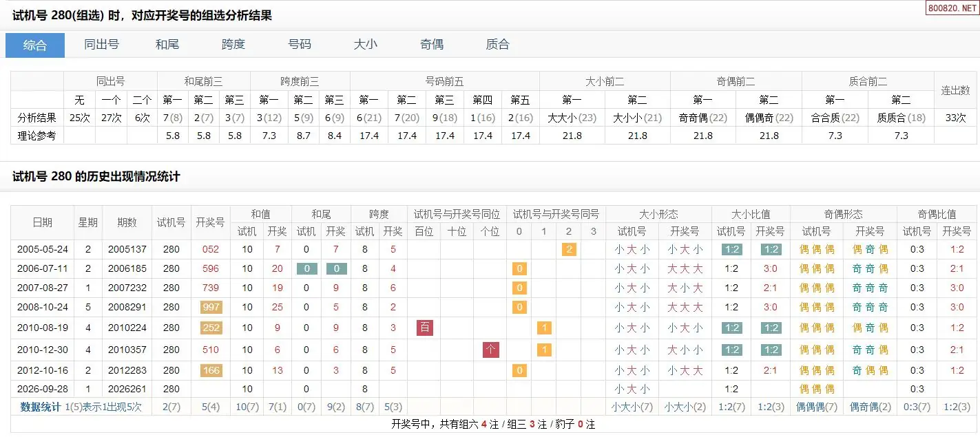The image size is (980, 437).
Task: Click the 期数 column header
Action: [x=127, y=222]
